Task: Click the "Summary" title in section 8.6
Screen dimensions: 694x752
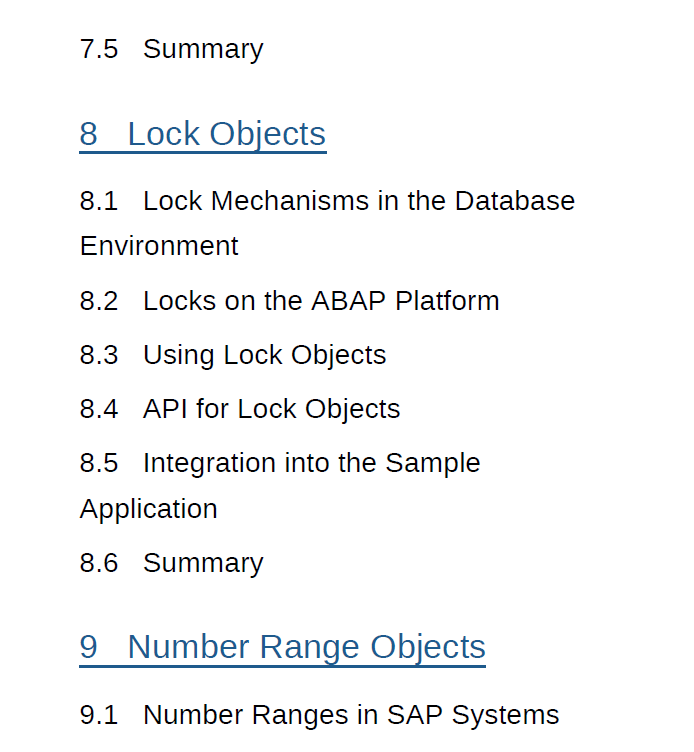Action: (x=203, y=563)
